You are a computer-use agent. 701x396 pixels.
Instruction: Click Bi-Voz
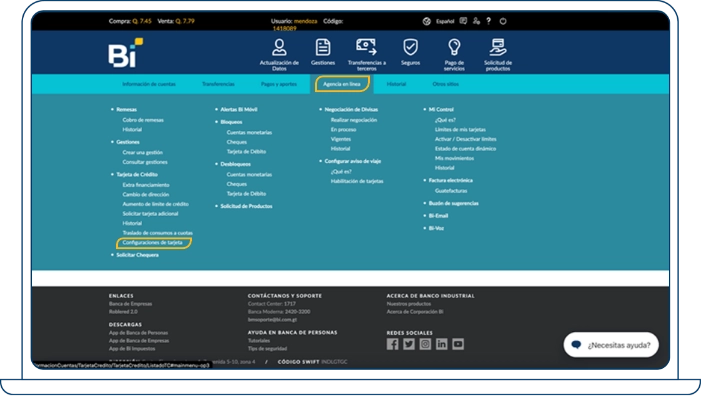pos(436,228)
